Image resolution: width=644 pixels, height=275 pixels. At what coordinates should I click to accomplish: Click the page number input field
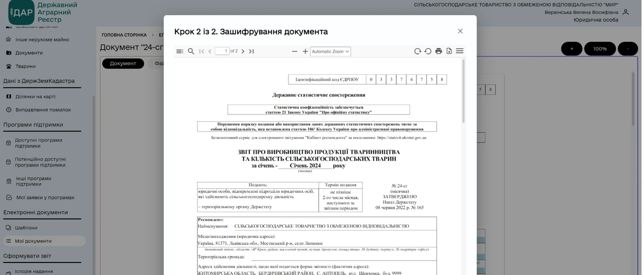[x=223, y=51]
